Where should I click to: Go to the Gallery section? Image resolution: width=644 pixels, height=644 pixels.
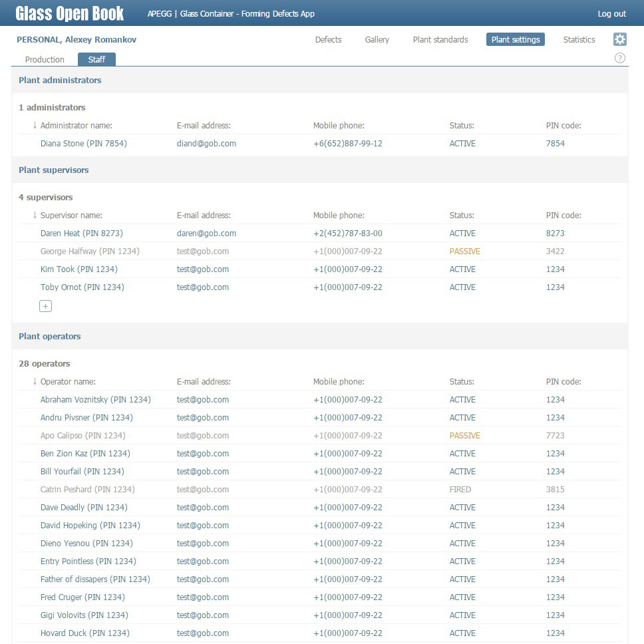pos(377,40)
